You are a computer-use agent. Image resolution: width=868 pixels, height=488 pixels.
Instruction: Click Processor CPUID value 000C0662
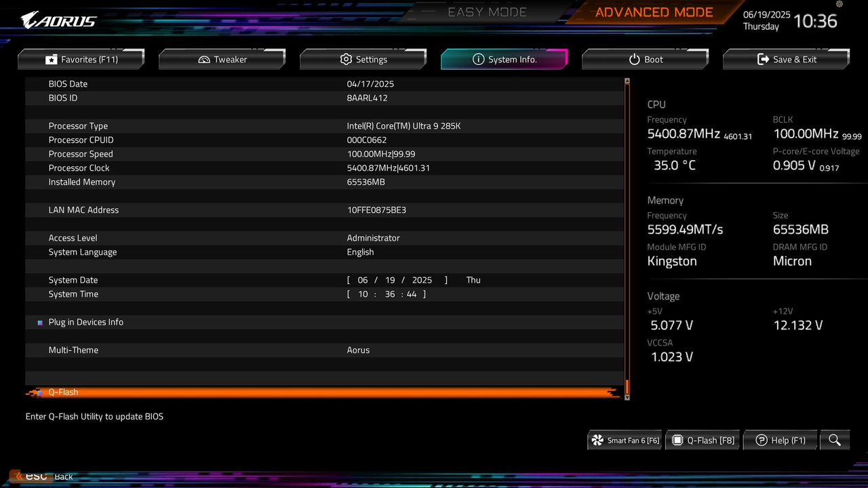coord(367,140)
